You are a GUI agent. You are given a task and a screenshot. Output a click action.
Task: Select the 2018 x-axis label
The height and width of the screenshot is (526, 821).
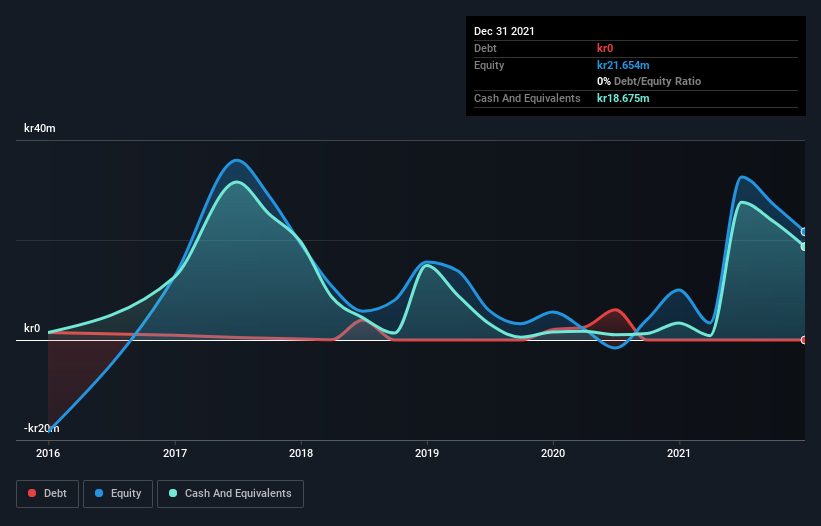point(301,453)
